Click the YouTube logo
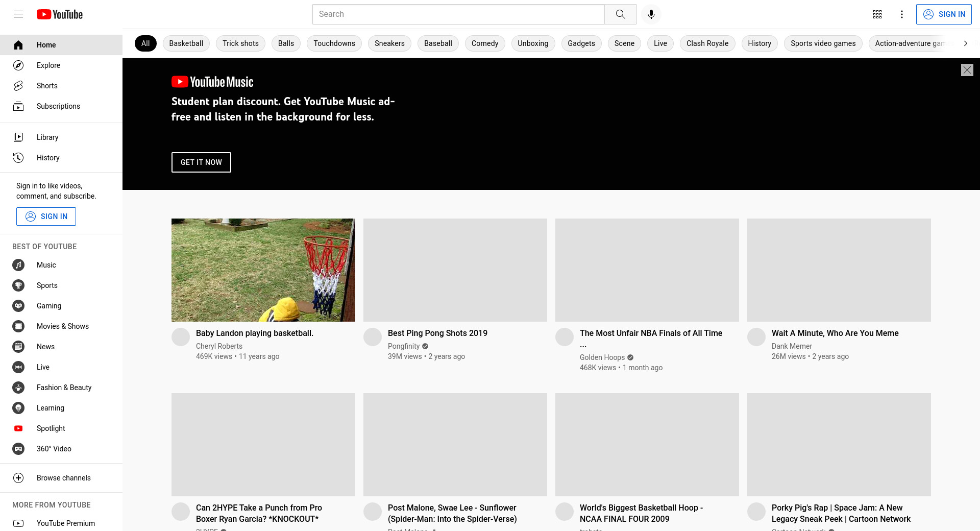 (x=60, y=14)
